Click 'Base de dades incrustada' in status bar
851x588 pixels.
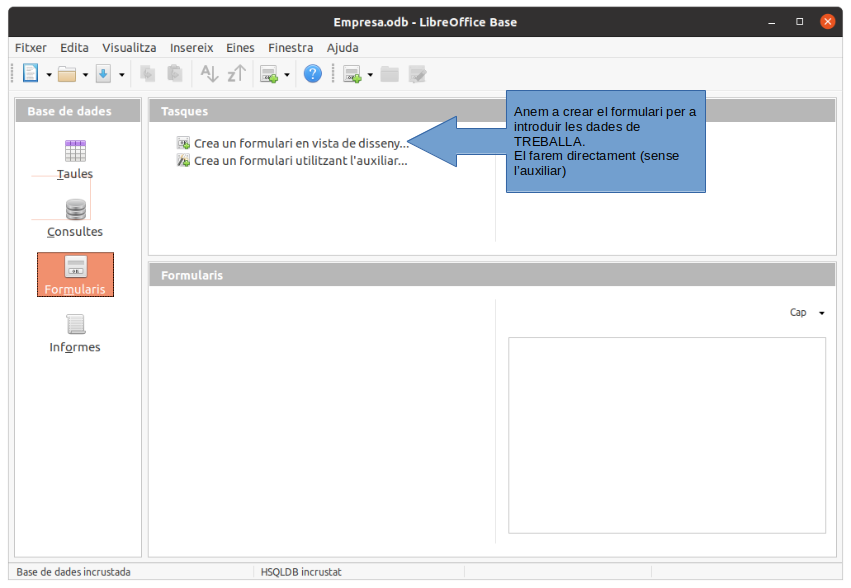[x=73, y=572]
